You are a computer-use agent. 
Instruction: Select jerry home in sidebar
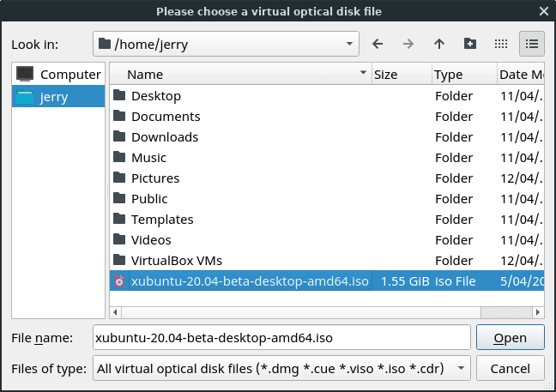coord(58,97)
